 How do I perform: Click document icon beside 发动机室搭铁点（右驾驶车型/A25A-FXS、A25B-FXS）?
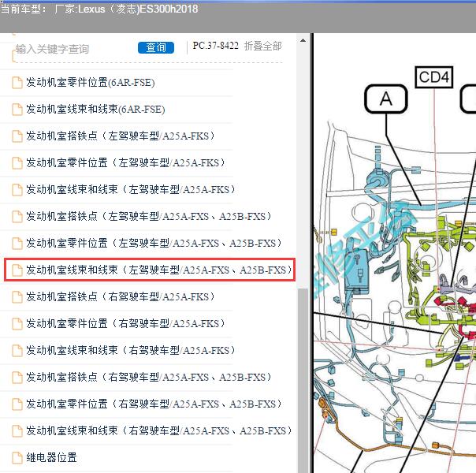pyautogui.click(x=17, y=377)
